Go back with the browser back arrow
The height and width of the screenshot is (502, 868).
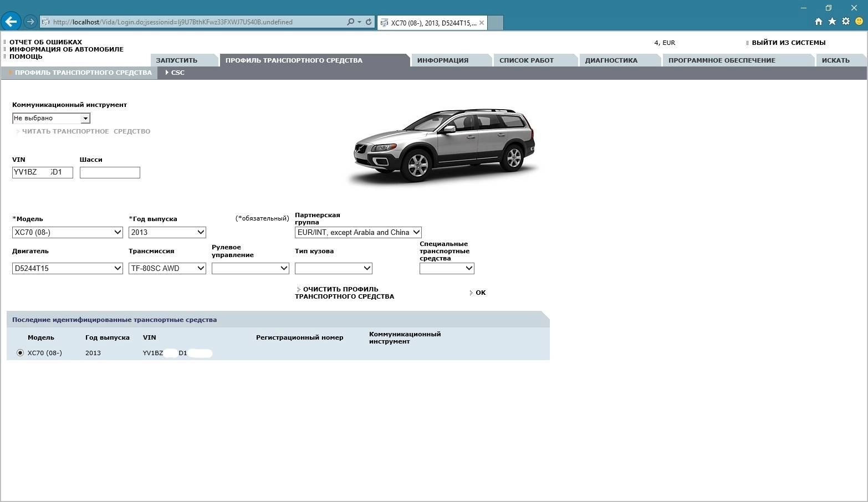[11, 22]
